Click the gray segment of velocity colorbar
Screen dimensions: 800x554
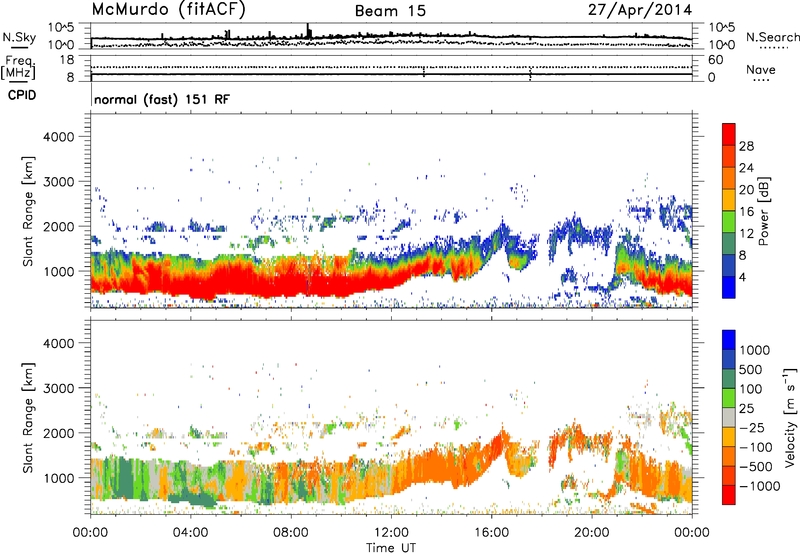tap(729, 417)
